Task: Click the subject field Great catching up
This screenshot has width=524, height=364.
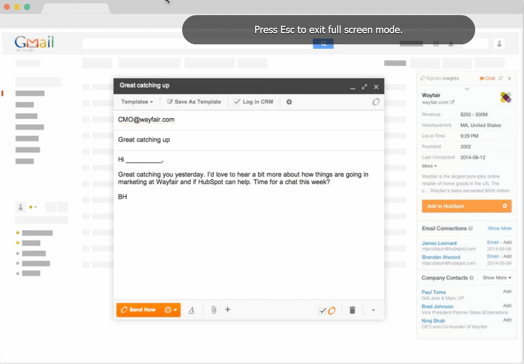Action: pos(249,140)
